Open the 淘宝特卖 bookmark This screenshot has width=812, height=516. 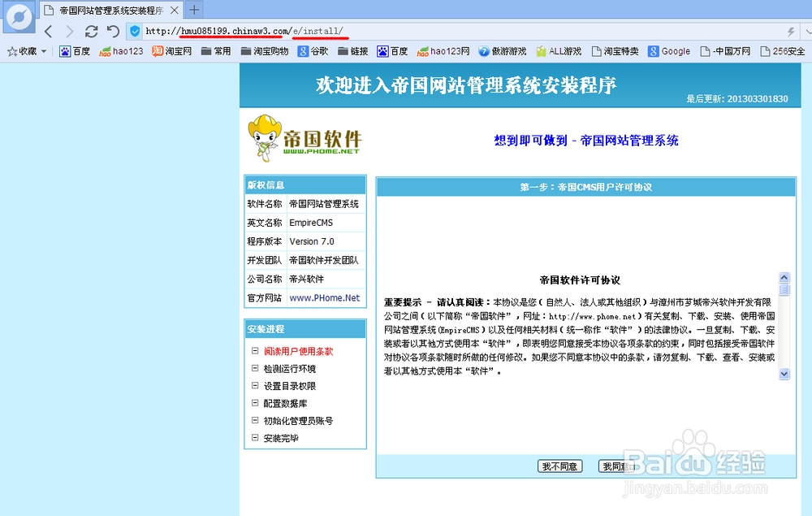point(615,51)
